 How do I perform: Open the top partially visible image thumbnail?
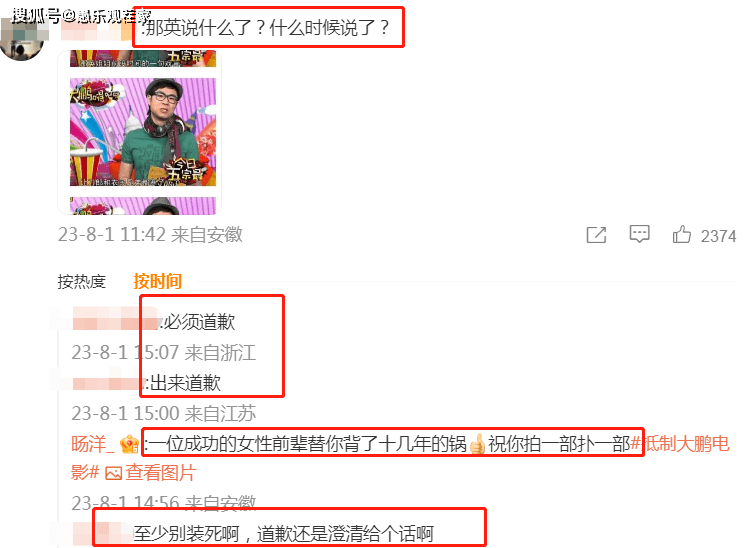click(x=143, y=58)
